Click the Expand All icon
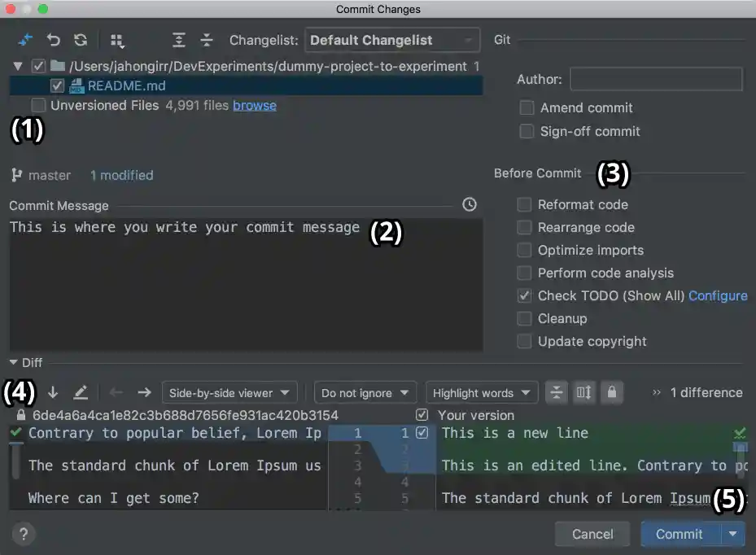 click(x=177, y=39)
